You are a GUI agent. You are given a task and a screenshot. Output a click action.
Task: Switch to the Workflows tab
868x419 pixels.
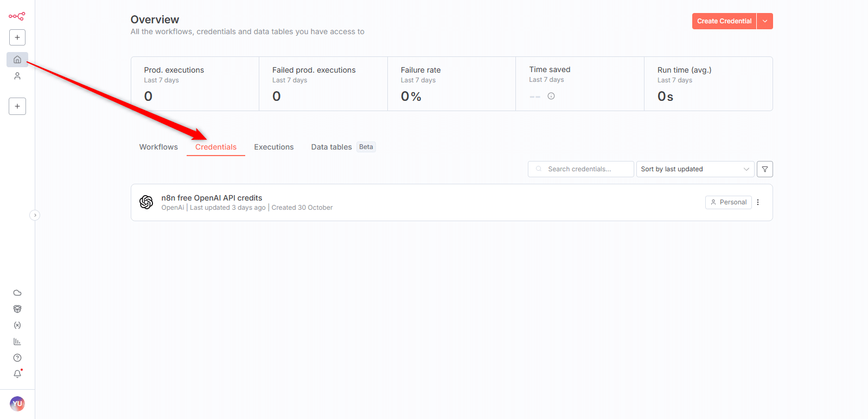point(158,147)
